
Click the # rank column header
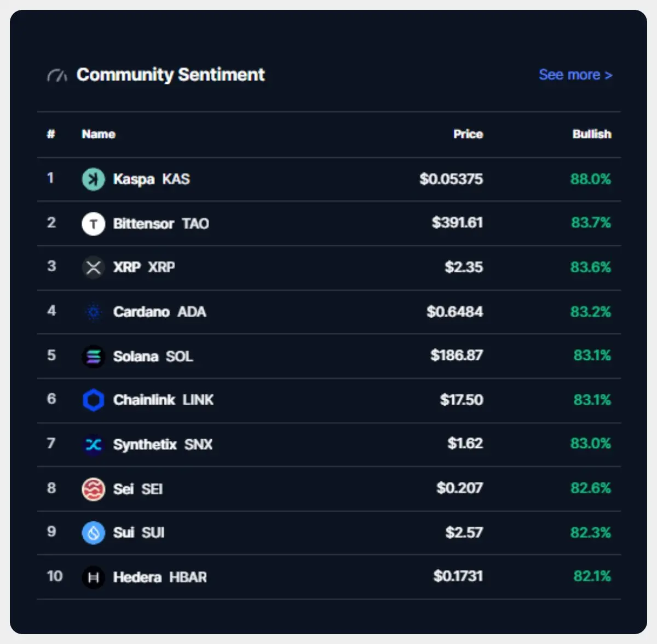(x=51, y=134)
